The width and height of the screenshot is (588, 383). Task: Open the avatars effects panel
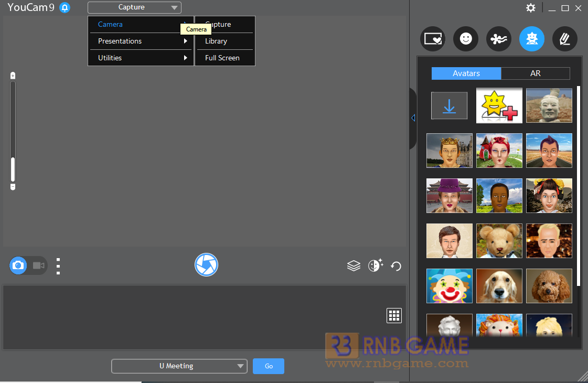pos(532,39)
